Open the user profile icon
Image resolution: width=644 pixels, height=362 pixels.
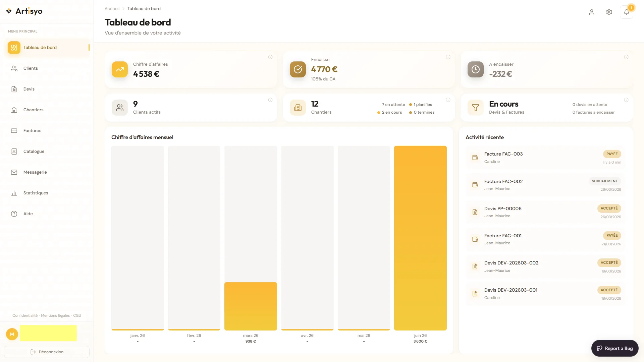click(592, 12)
